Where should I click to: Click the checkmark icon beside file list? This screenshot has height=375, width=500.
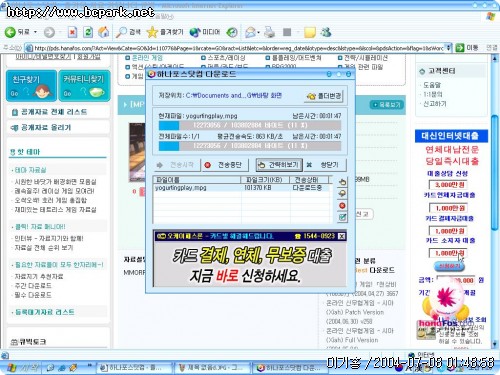342,217
